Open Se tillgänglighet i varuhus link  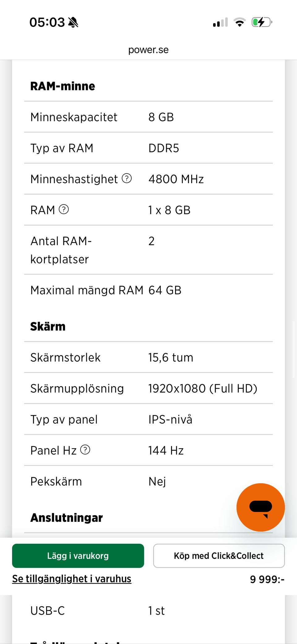click(72, 579)
